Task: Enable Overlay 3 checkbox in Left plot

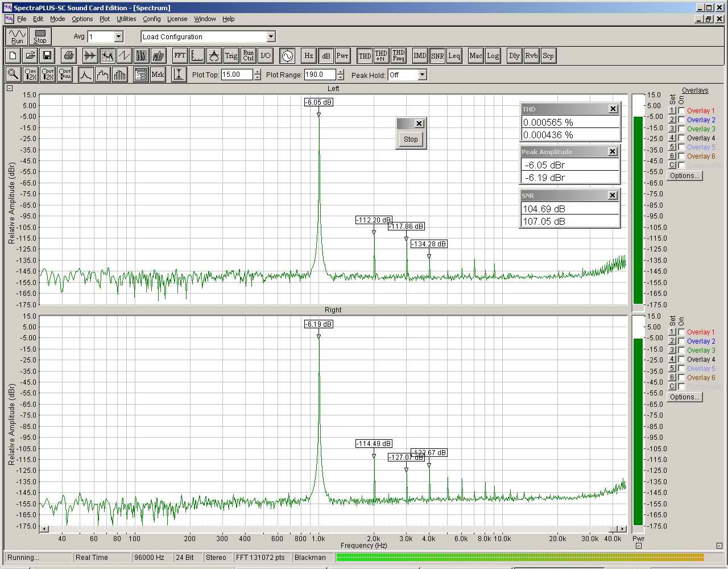Action: (681, 129)
